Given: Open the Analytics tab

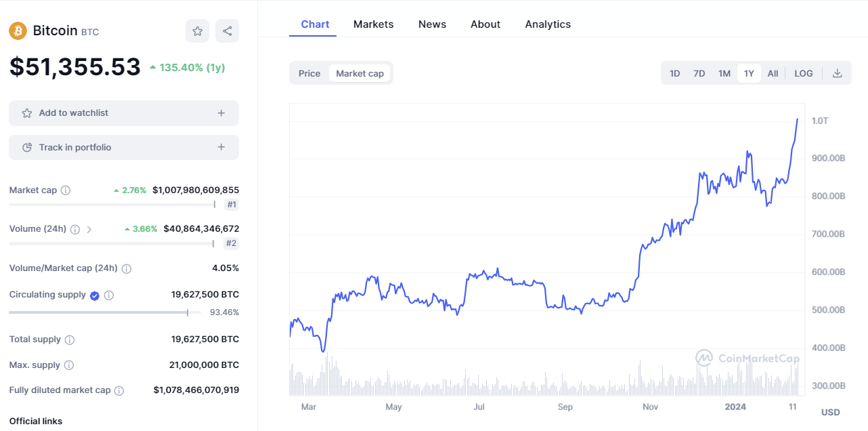Looking at the screenshot, I should coord(548,24).
